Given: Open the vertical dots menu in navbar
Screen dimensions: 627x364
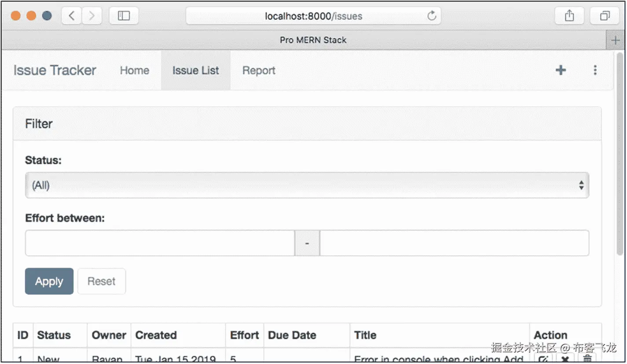Looking at the screenshot, I should [595, 70].
